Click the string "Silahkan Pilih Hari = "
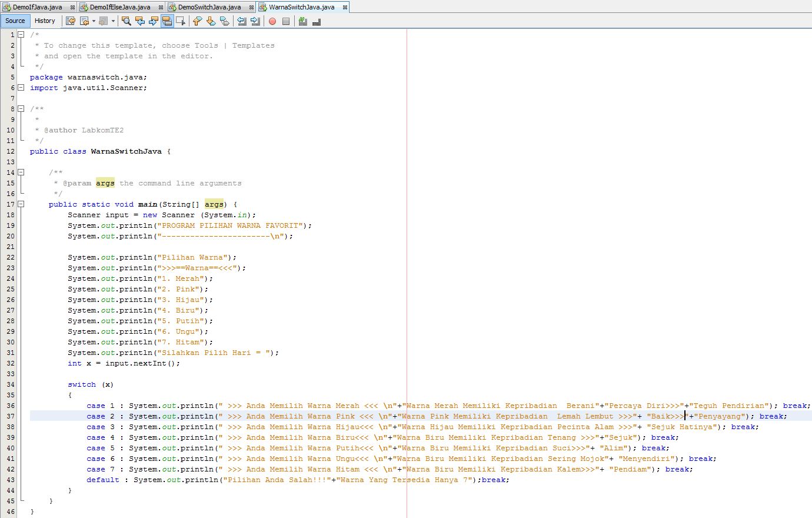This screenshot has height=518, width=812. pyautogui.click(x=214, y=353)
